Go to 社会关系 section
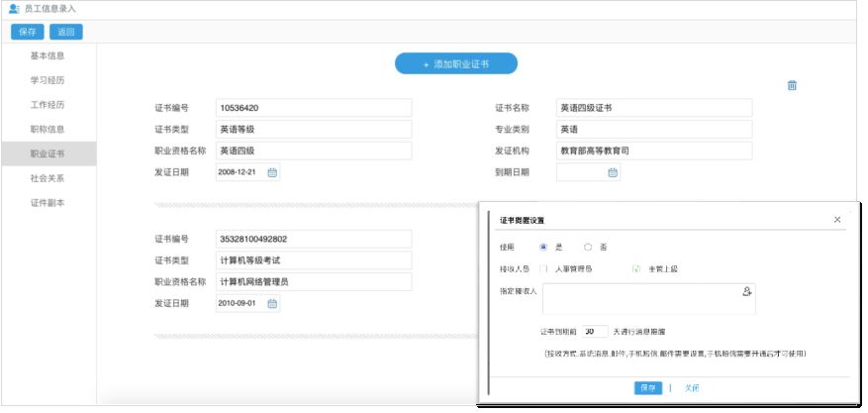 pos(48,178)
